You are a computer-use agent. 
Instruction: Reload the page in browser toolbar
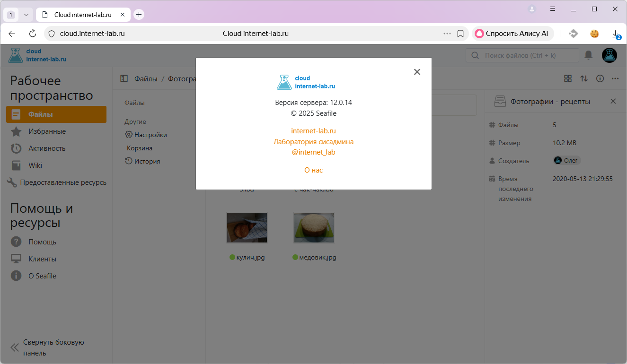[x=33, y=34]
